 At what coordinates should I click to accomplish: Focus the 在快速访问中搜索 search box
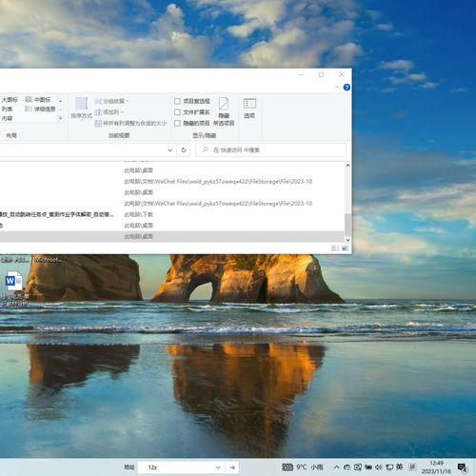tap(270, 150)
